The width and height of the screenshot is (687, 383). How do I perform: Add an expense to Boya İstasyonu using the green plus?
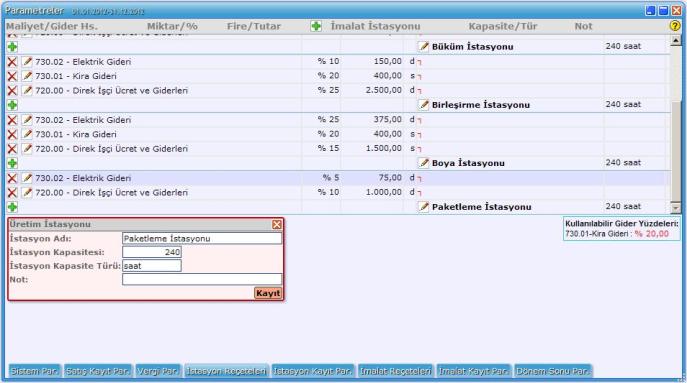(x=12, y=163)
